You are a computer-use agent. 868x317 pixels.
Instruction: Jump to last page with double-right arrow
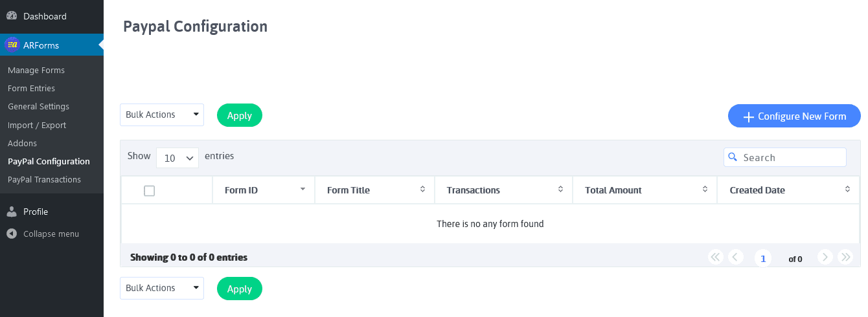pos(845,257)
